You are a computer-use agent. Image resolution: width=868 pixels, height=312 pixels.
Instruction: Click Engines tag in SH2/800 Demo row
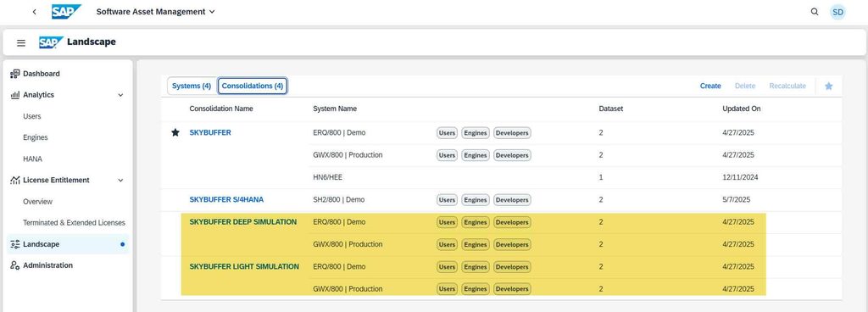coord(476,200)
